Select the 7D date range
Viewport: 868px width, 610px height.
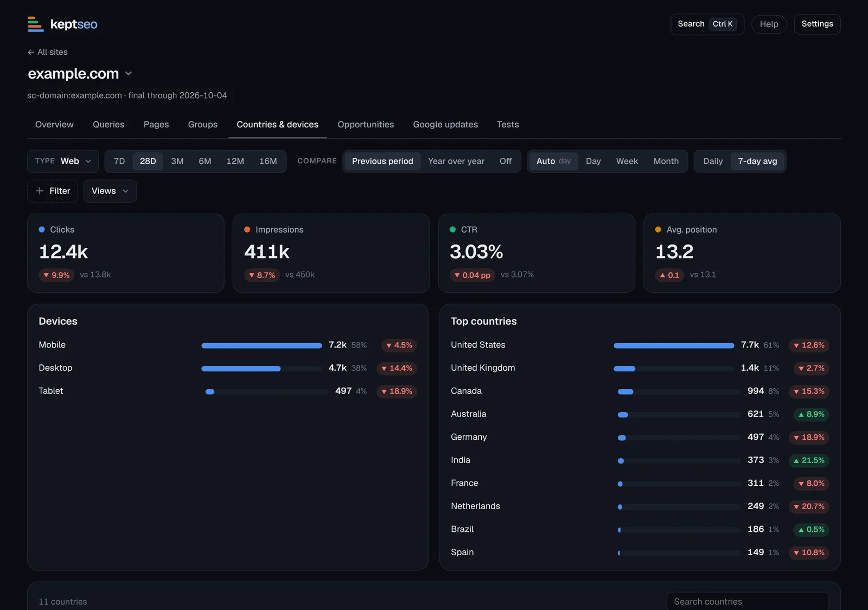[119, 161]
